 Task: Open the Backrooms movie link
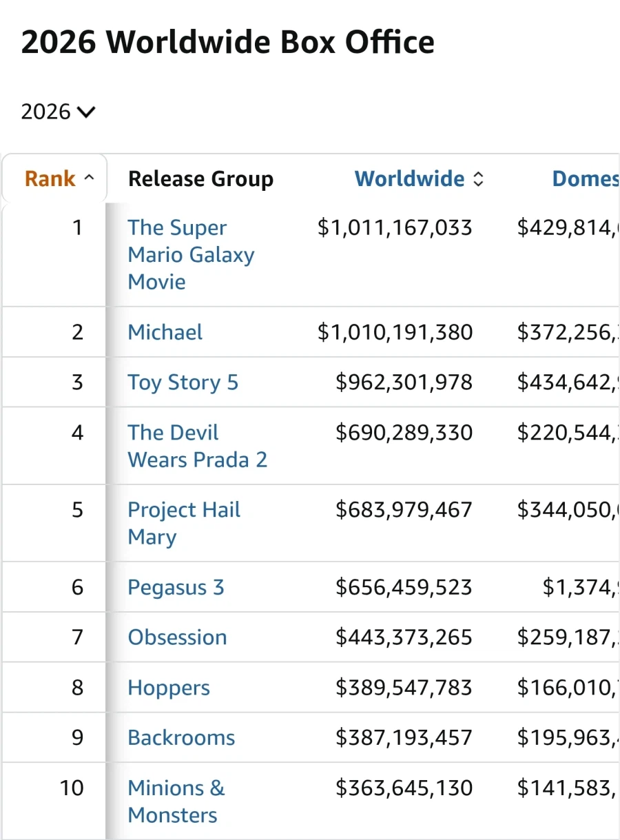point(181,738)
